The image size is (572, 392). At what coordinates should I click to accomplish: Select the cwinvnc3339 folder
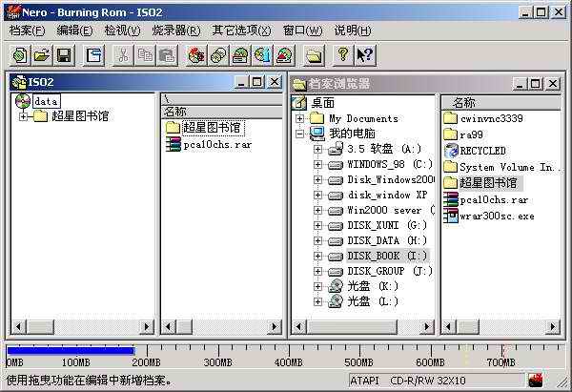(x=483, y=118)
